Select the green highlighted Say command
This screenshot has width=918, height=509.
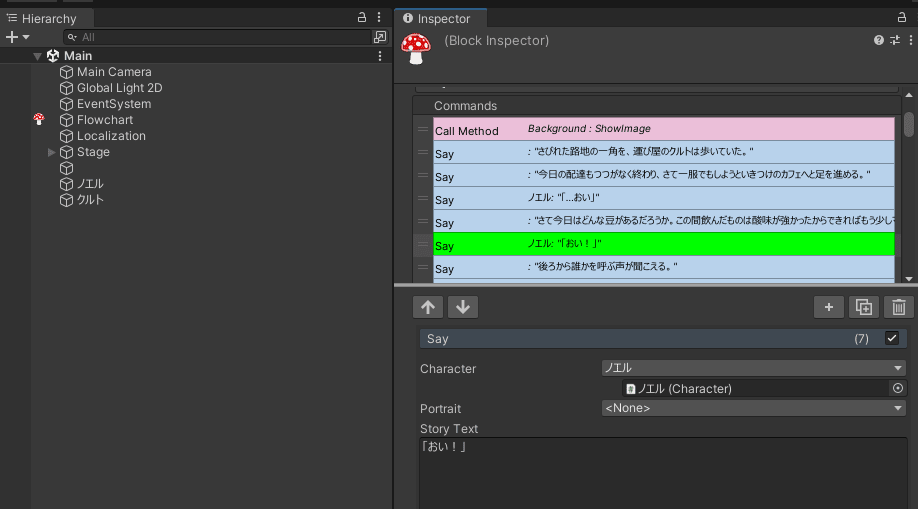point(664,244)
